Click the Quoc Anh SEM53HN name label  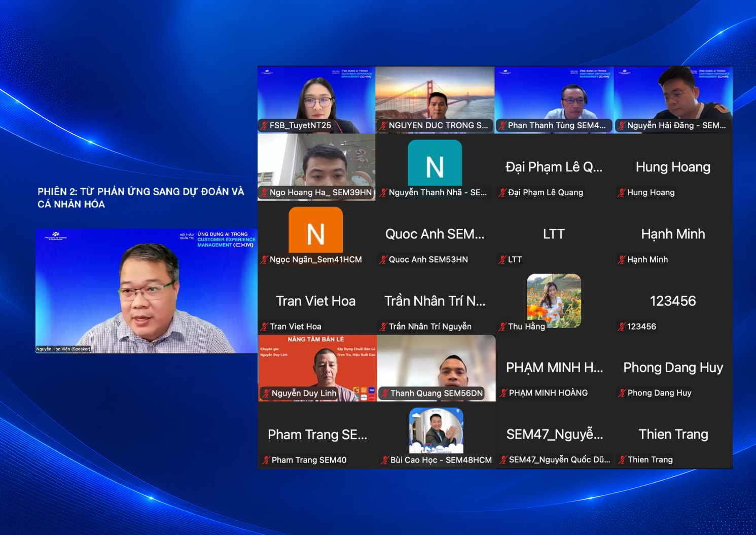click(428, 260)
